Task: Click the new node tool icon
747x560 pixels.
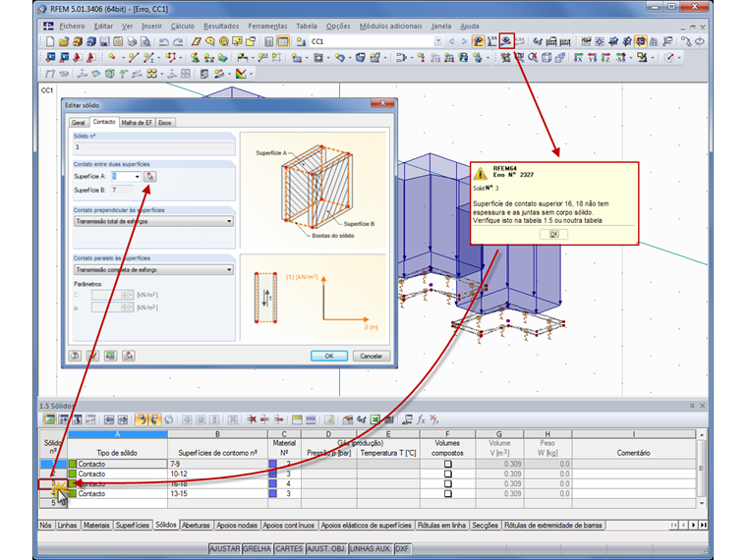Action: click(x=112, y=58)
